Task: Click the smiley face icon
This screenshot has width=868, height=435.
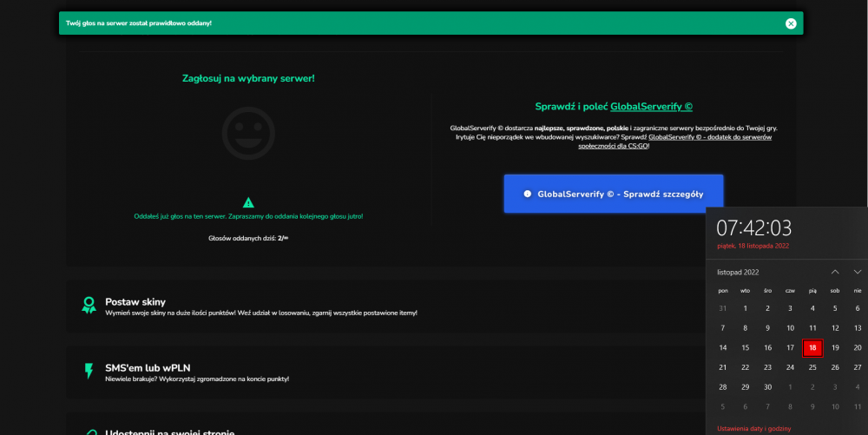Action: click(248, 134)
